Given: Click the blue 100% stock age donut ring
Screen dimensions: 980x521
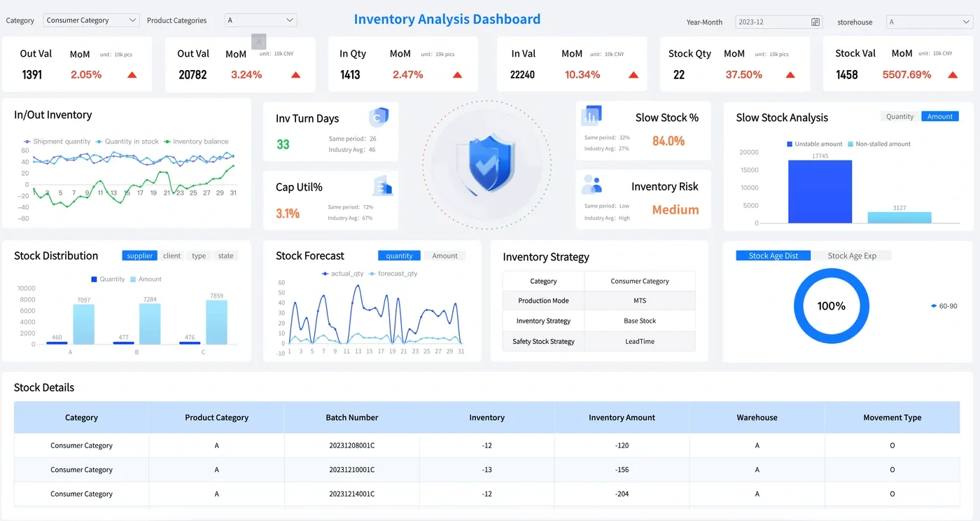Looking at the screenshot, I should pos(832,306).
